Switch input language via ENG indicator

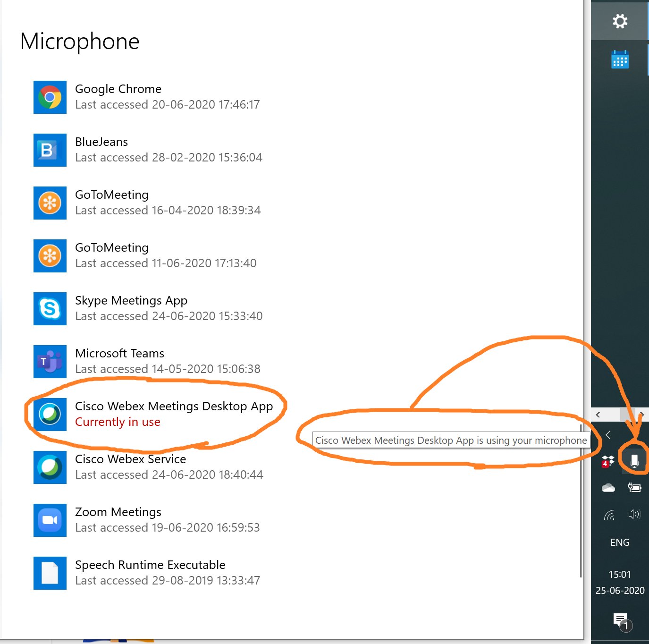(x=620, y=542)
